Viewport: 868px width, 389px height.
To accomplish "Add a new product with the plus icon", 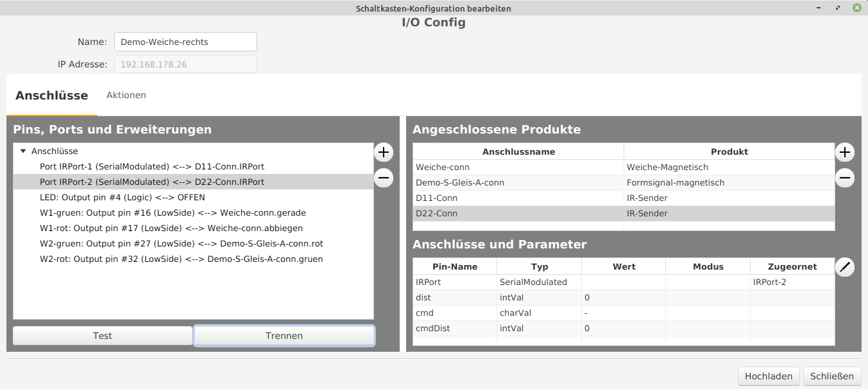I will [845, 152].
